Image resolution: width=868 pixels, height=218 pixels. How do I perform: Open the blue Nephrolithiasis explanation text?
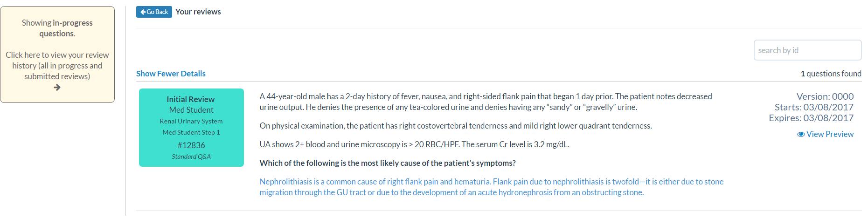pos(492,187)
